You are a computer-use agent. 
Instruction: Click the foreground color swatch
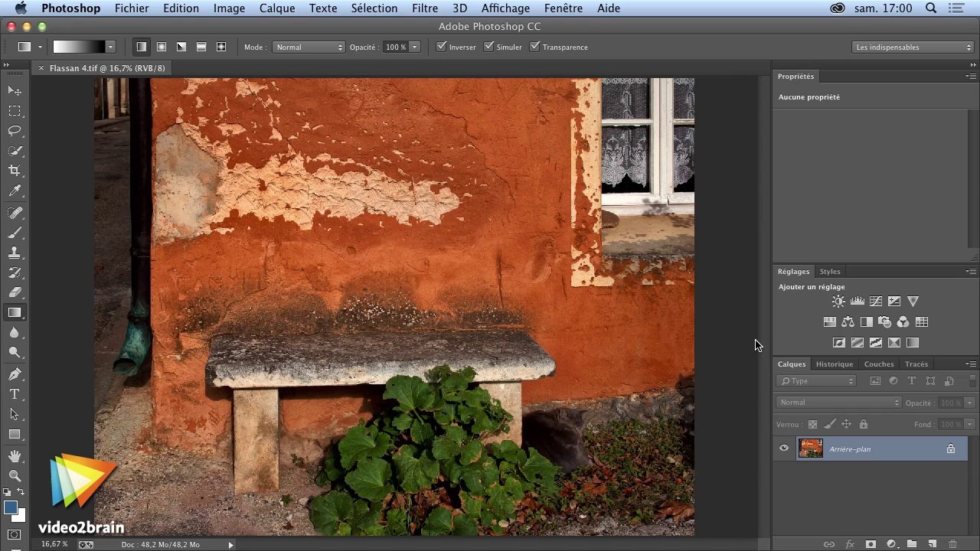pyautogui.click(x=11, y=508)
